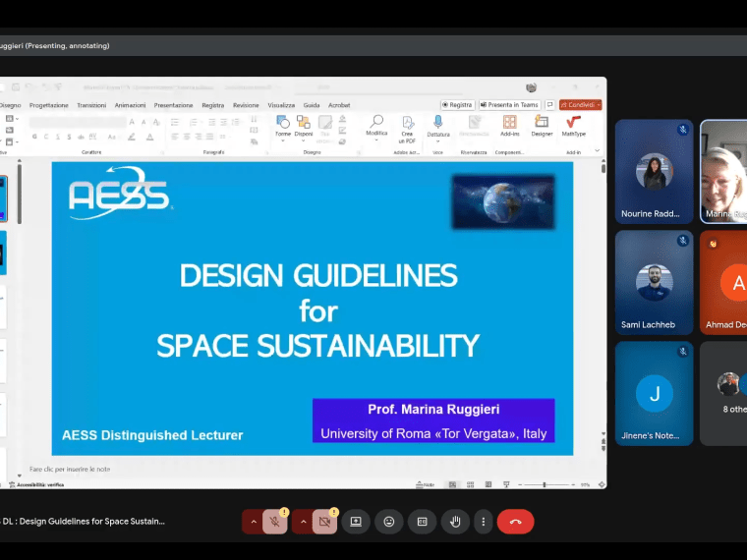This screenshot has width=747, height=560.
Task: Select the Presentazione tab
Action: point(173,105)
